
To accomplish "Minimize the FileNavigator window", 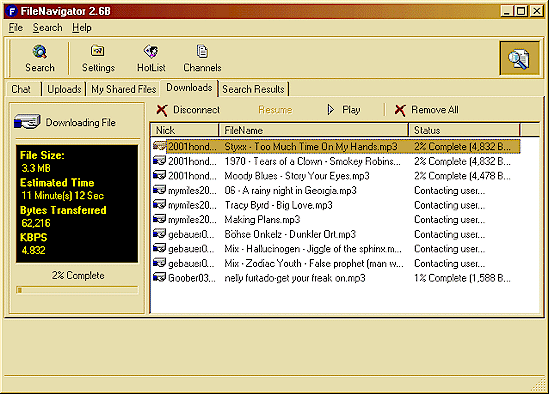I will tap(506, 11).
